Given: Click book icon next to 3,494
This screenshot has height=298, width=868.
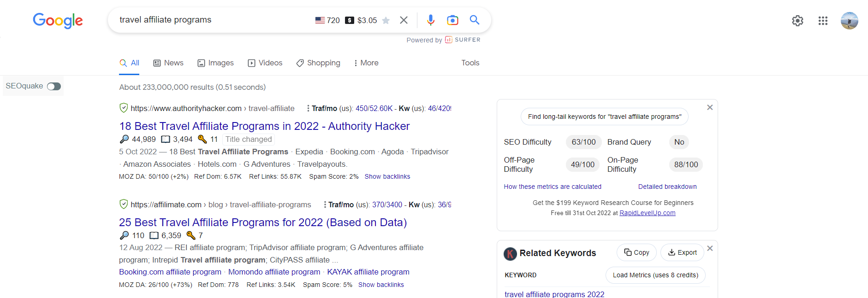Looking at the screenshot, I should [x=166, y=139].
